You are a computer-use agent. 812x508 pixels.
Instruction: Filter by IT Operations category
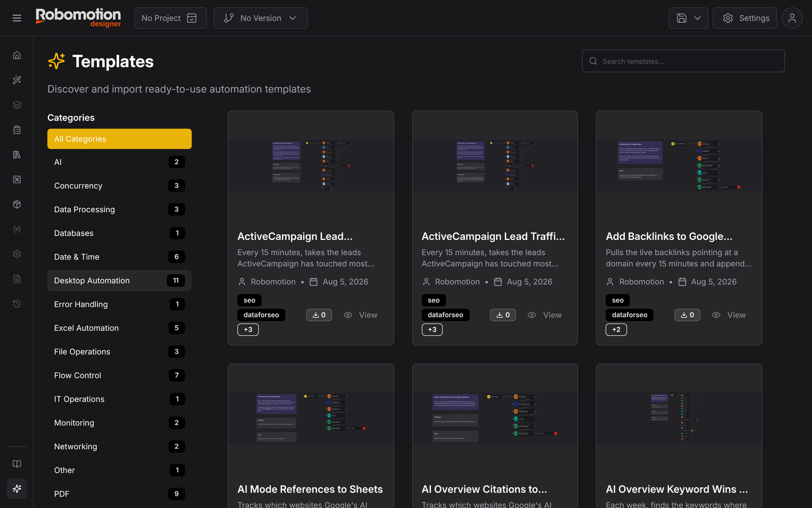pos(120,399)
